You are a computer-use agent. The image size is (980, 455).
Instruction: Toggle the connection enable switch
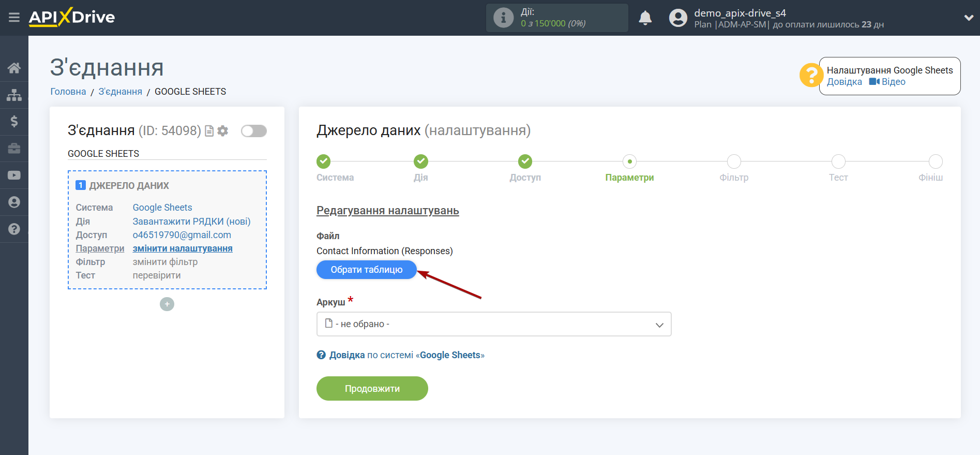tap(254, 131)
